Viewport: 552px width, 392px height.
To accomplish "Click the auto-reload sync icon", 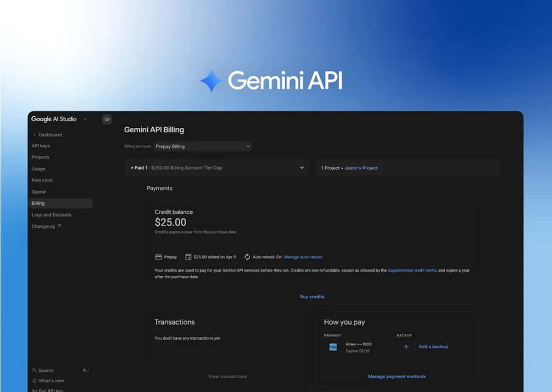I will pos(247,257).
